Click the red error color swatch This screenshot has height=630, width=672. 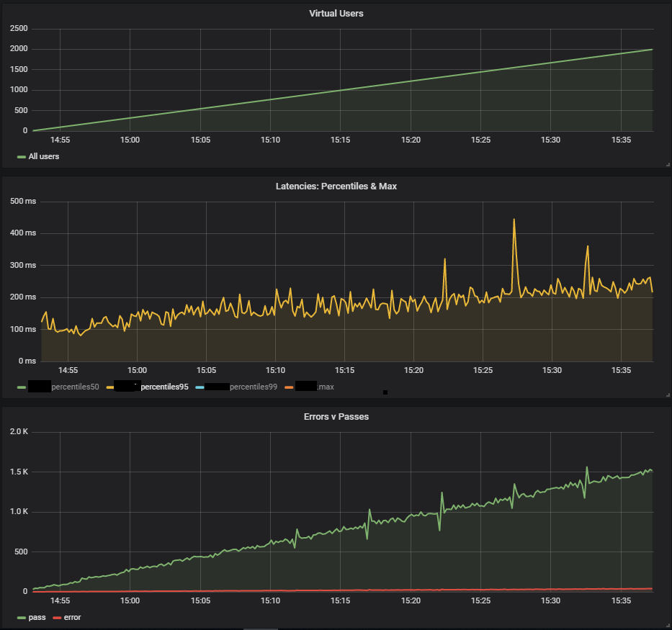coord(57,618)
